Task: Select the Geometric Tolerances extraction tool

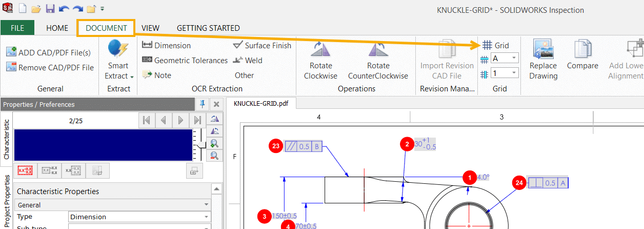Action: pos(185,60)
